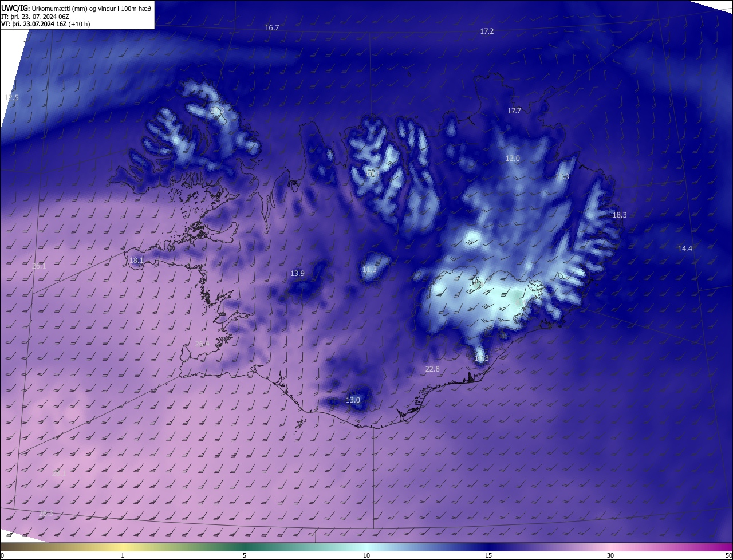Screen dimensions: 733x560
Task: Click the 26.4 value label
Action: click(202, 344)
